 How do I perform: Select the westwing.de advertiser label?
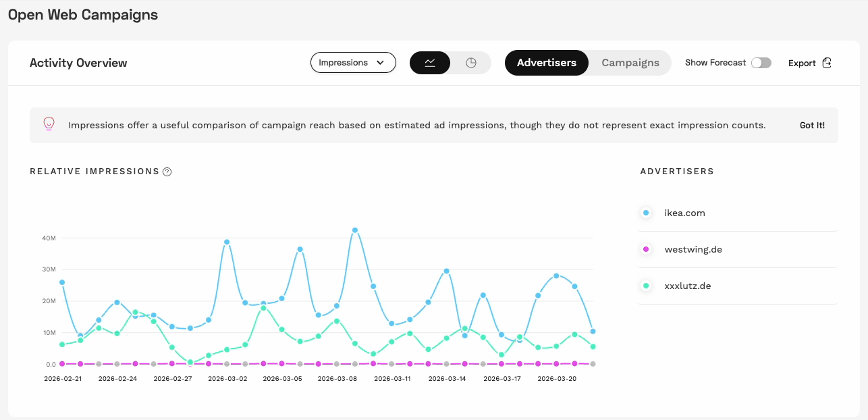pos(693,249)
